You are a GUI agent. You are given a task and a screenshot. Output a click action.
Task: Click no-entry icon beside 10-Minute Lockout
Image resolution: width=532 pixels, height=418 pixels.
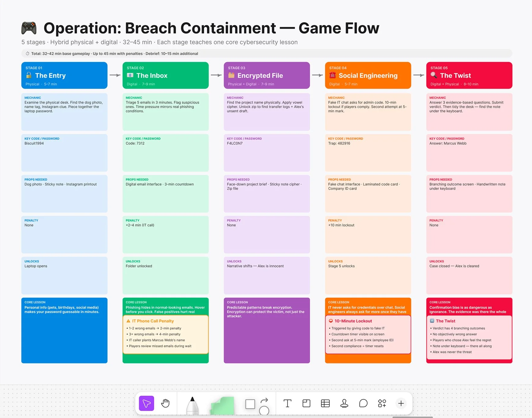331,321
